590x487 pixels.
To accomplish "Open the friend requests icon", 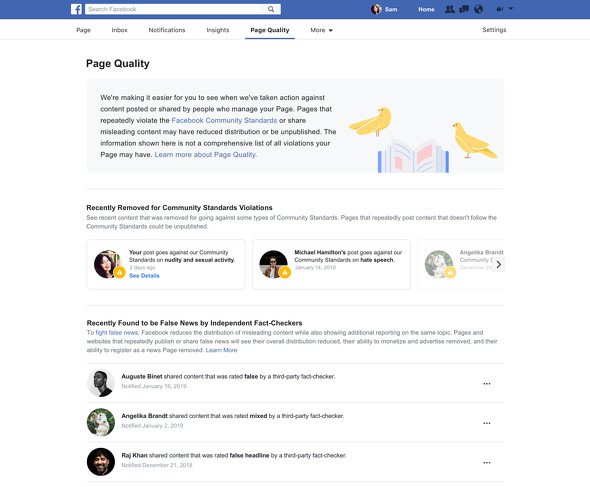I will 449,9.
